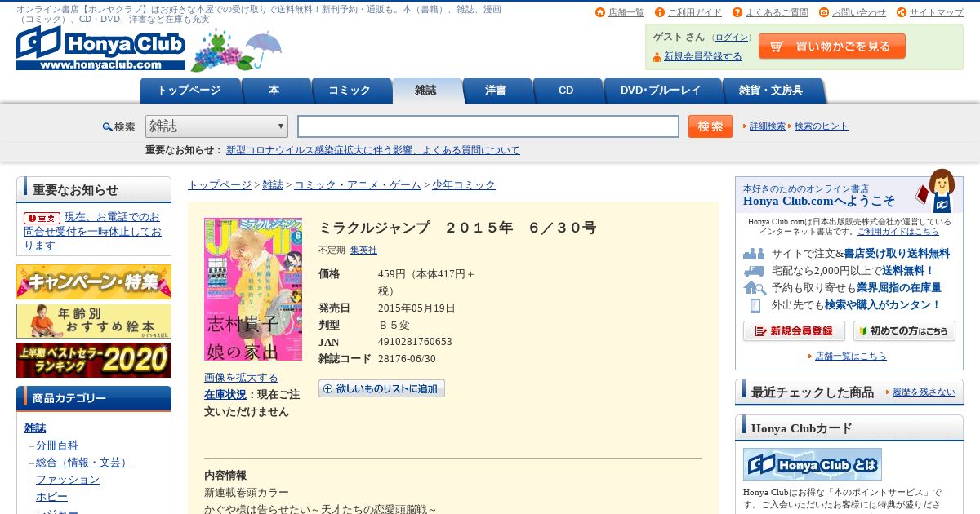
Task: Open ご利用ガイド in top header
Action: [x=695, y=12]
